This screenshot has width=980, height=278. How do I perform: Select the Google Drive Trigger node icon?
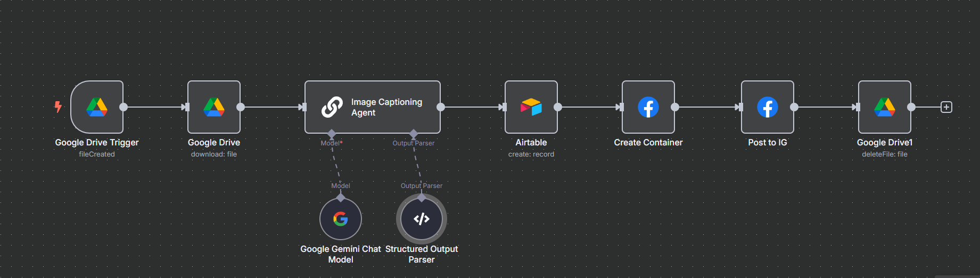coord(97,107)
